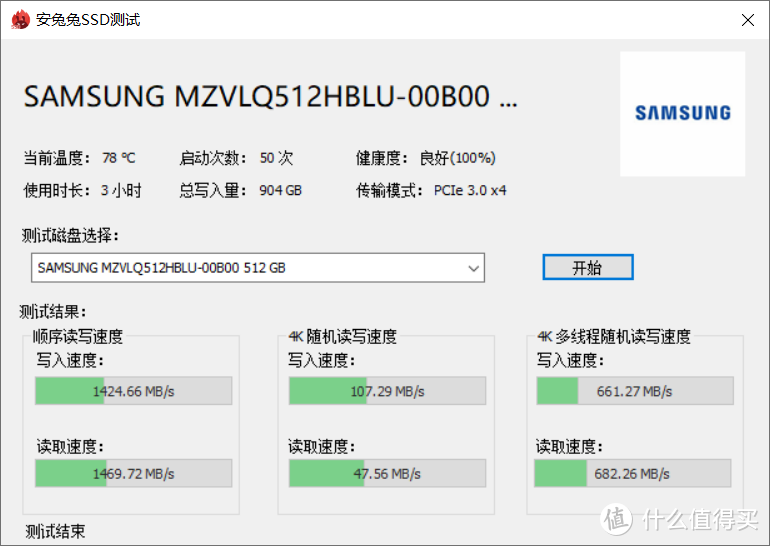Click the 4K random read 47.56 MB/s bar
The height and width of the screenshot is (546, 770).
pos(387,473)
